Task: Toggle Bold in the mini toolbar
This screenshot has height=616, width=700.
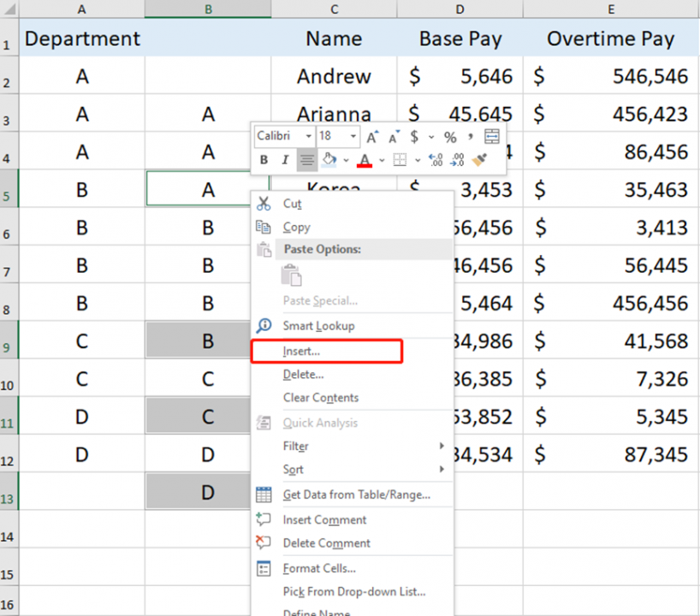Action: tap(264, 160)
